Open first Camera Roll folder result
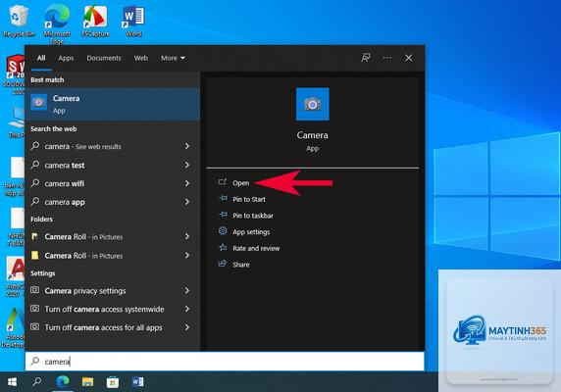 113,236
